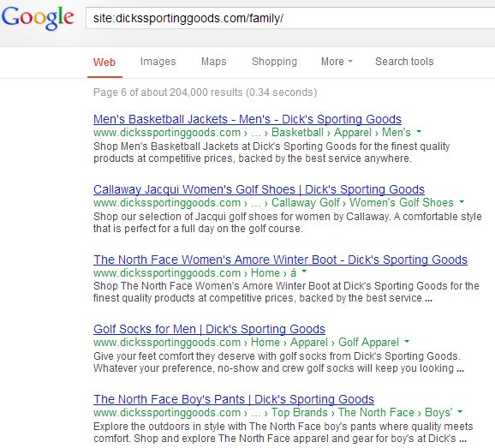
Task: Click arrow next to The North Face Boys' breadcrumb
Action: click(460, 411)
